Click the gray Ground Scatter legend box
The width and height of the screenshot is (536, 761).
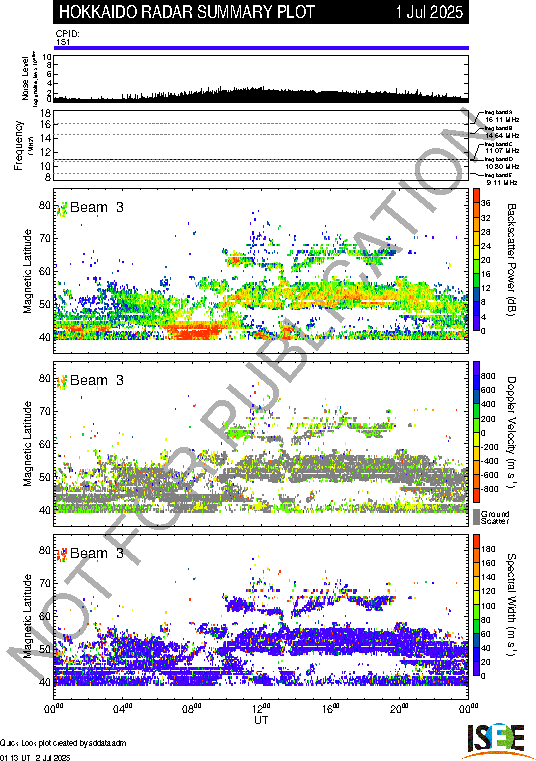(x=477, y=517)
